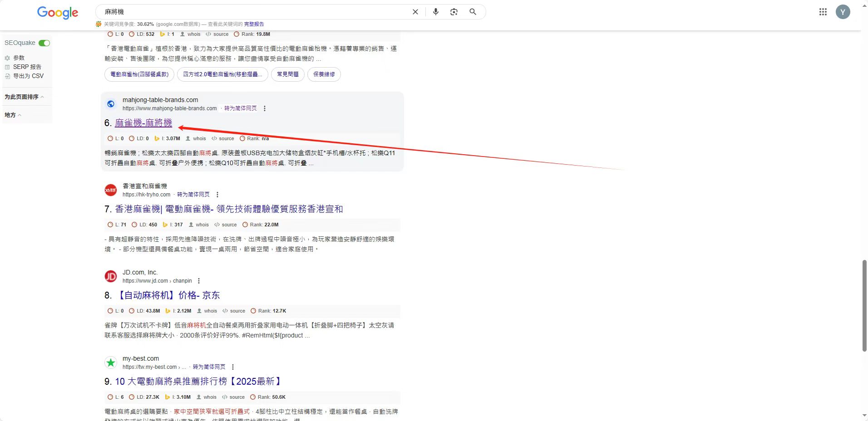Open three-dot menu for JD.com result
This screenshot has height=421, width=868.
[x=199, y=281]
